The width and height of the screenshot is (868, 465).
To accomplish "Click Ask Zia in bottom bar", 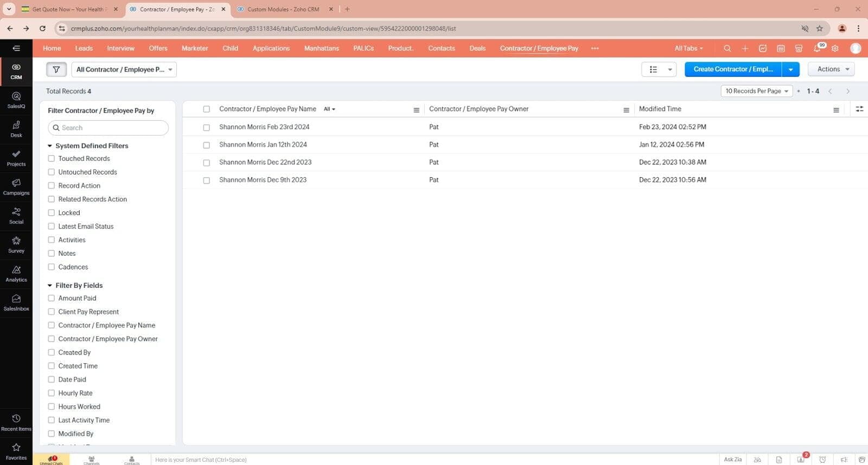I will click(x=732, y=460).
